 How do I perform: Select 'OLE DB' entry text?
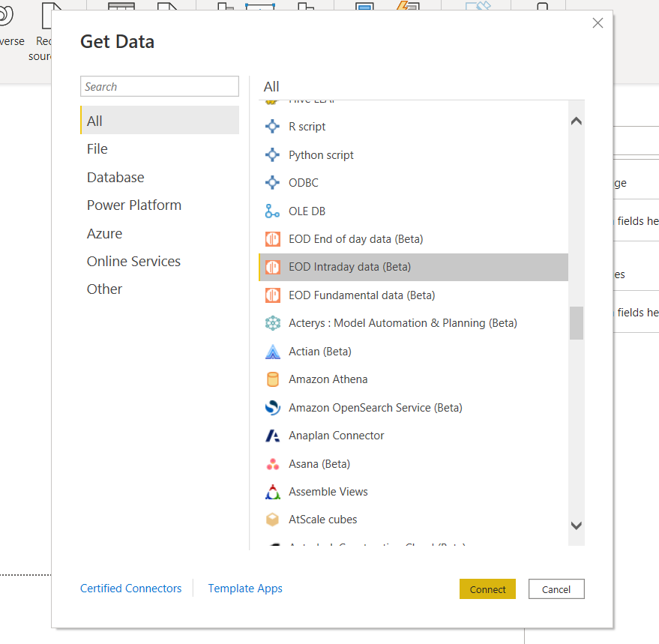[307, 211]
